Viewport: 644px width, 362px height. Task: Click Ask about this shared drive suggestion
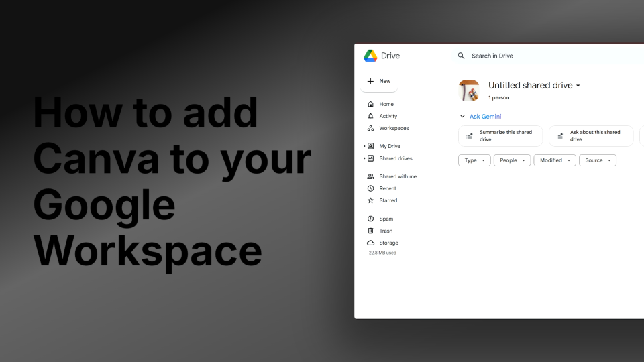coord(590,136)
